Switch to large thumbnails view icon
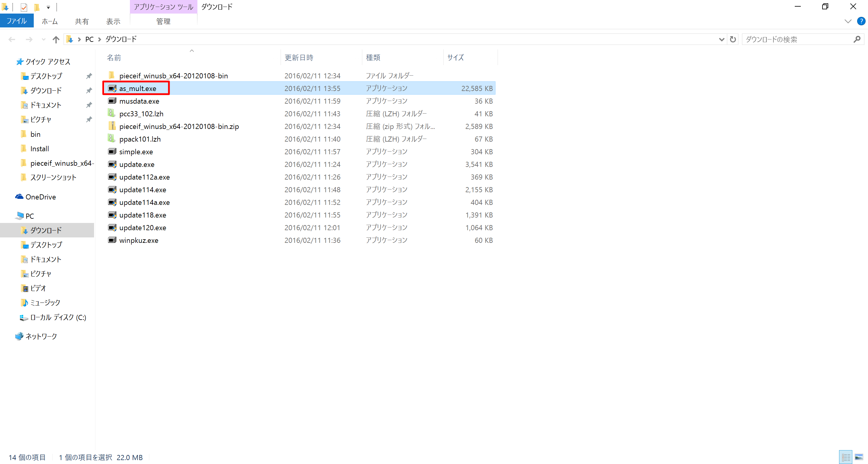 (x=859, y=457)
